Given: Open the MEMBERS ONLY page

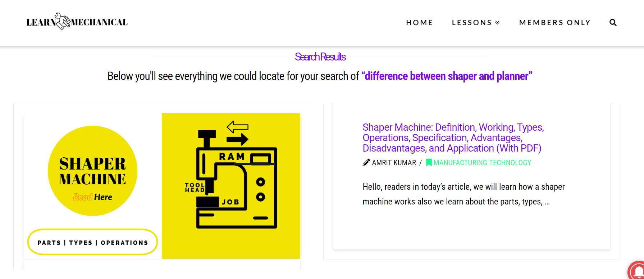Looking at the screenshot, I should pyautogui.click(x=555, y=22).
